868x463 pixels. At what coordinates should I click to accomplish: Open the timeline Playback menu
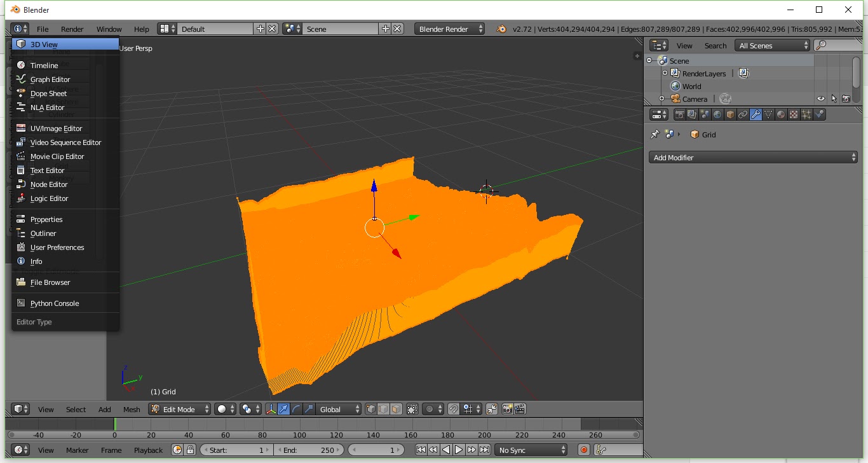(148, 450)
